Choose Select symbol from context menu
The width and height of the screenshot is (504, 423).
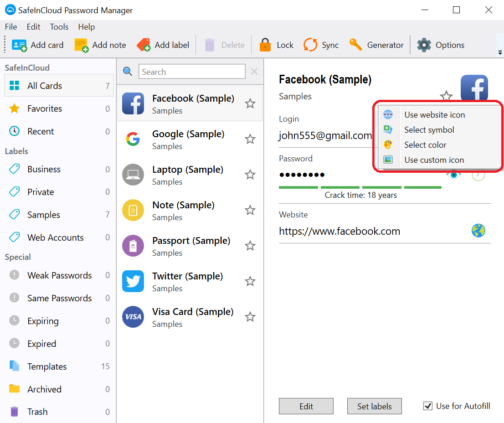click(x=439, y=130)
